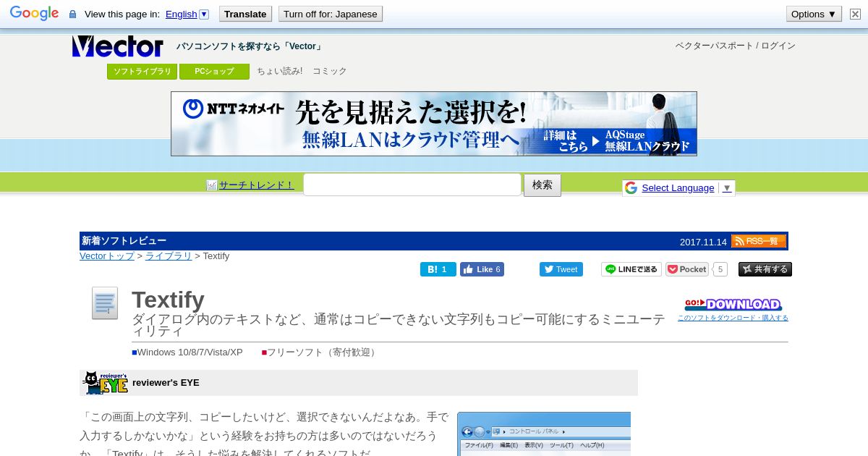Open the ソフトライブラリ tab
Viewport: 868px width, 456px height.
coord(142,72)
